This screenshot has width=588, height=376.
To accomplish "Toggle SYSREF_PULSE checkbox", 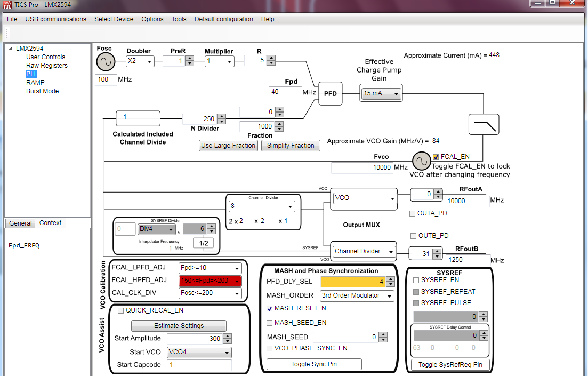I will (416, 303).
